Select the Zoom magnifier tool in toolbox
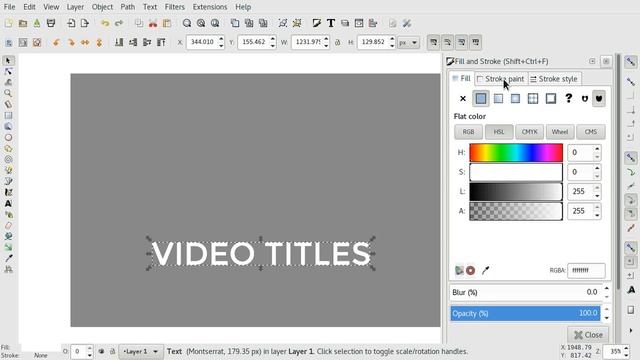The height and width of the screenshot is (360, 640). click(8, 93)
